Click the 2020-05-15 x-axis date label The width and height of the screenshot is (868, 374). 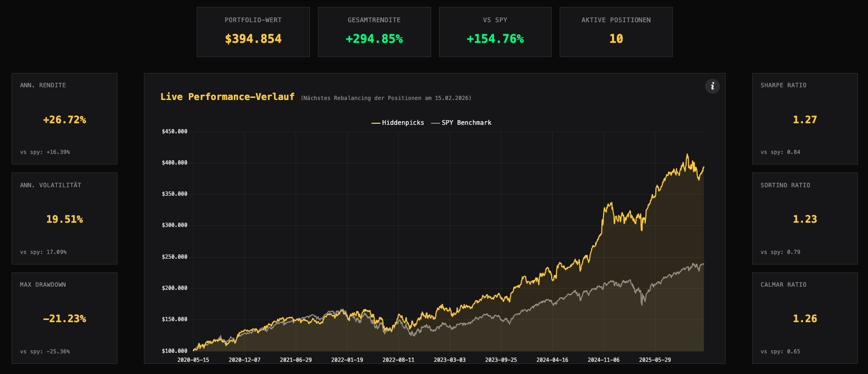pyautogui.click(x=193, y=360)
